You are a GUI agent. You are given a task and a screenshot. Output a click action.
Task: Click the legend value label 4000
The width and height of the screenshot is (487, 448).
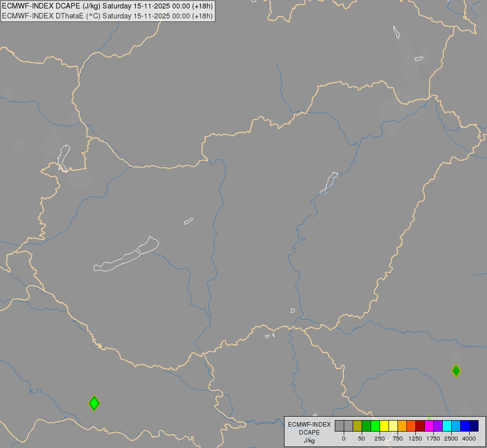(x=469, y=439)
